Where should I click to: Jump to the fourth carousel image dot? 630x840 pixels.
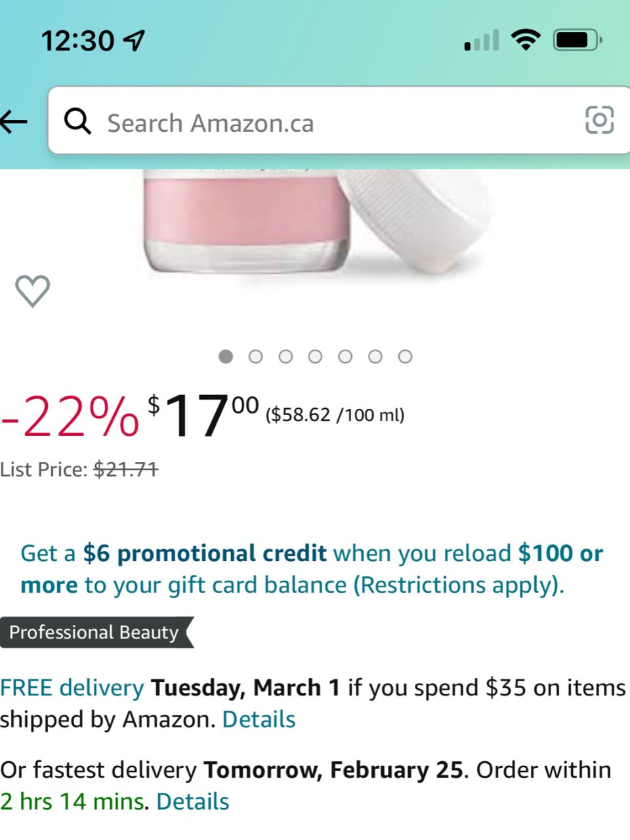coord(316,356)
